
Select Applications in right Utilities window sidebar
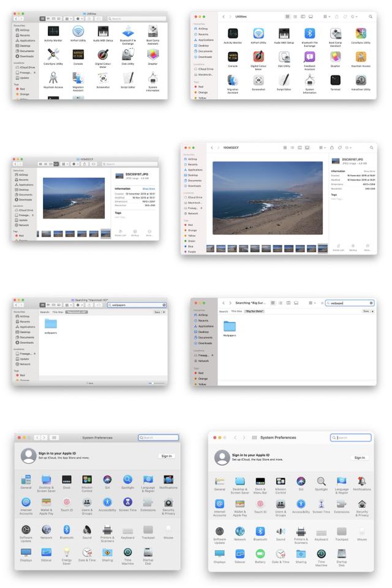click(204, 40)
